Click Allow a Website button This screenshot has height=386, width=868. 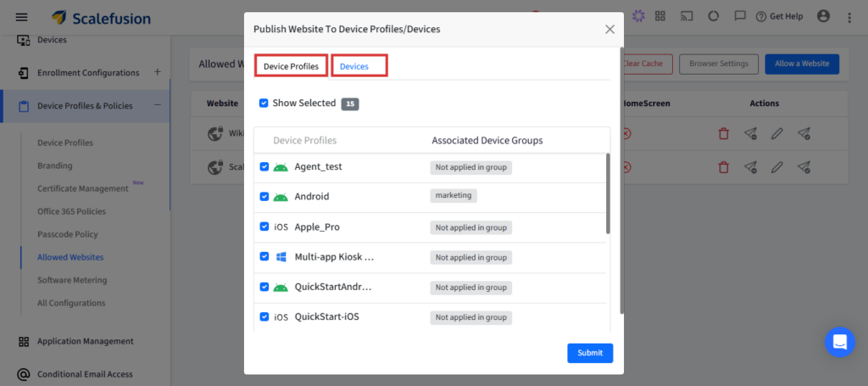point(802,64)
